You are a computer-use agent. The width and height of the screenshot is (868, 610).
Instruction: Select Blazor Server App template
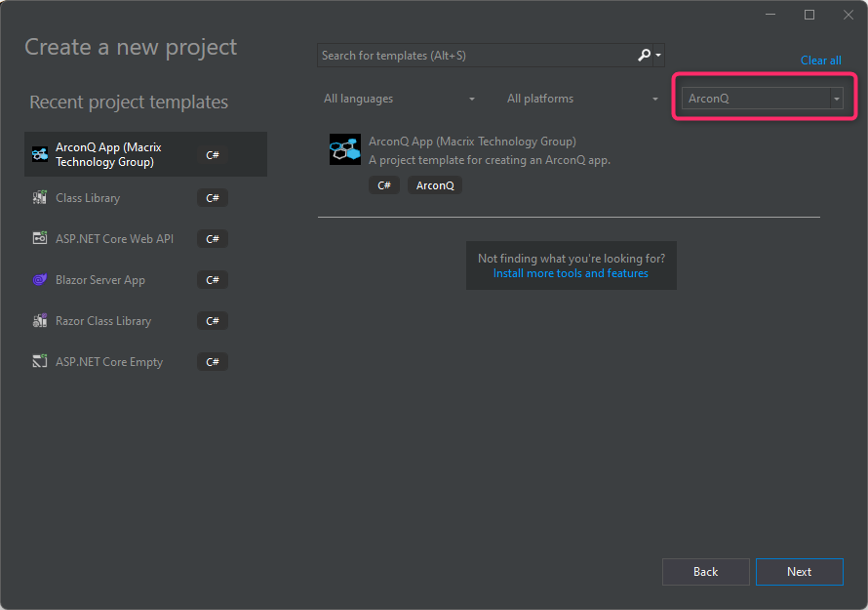(145, 280)
